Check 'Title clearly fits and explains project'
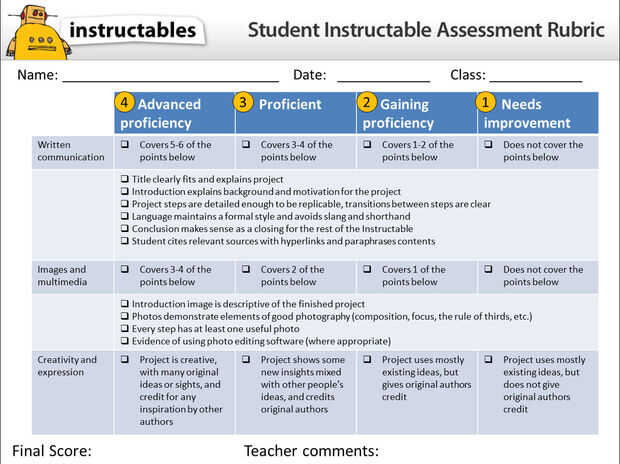 coord(123,180)
